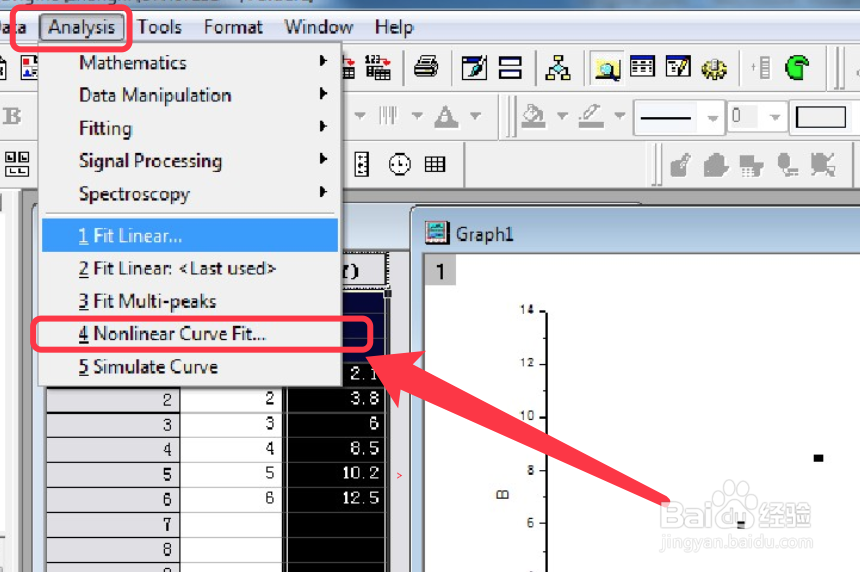Click the magnifier Results Log icon
The image size is (860, 572).
(608, 69)
